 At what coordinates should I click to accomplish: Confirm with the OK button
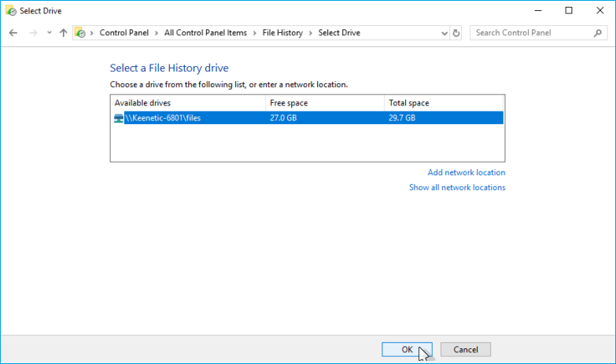[x=407, y=349]
